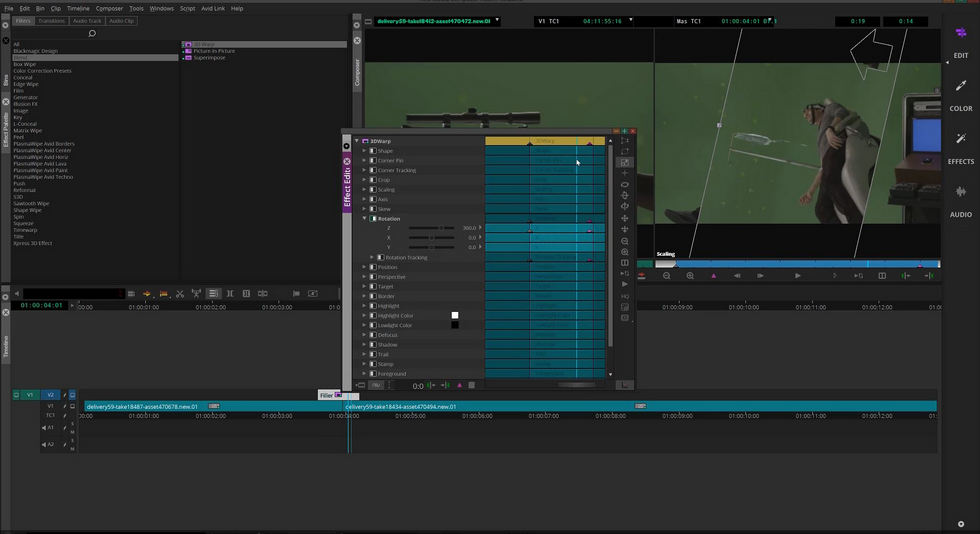This screenshot has height=534, width=980.
Task: Step backward one frame under the monitor
Action: point(737,276)
